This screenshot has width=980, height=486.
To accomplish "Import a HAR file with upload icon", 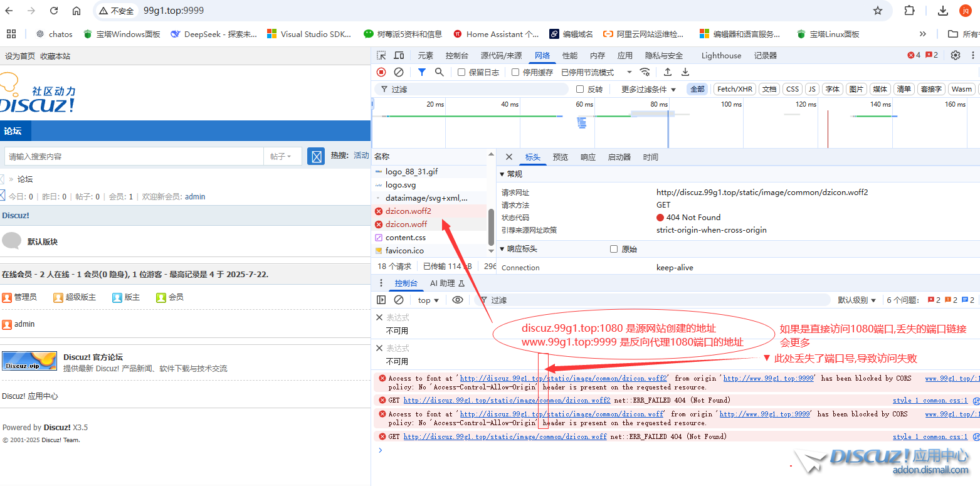I will coord(668,72).
